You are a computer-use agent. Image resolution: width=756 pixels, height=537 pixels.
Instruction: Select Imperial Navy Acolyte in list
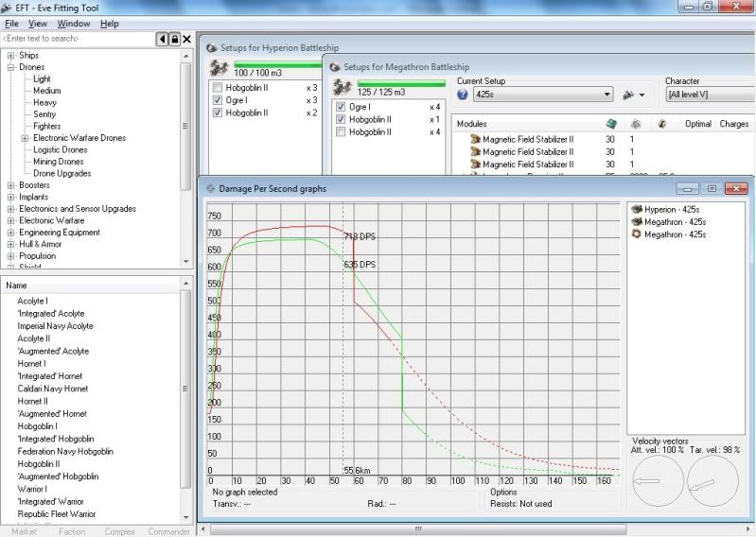click(55, 326)
